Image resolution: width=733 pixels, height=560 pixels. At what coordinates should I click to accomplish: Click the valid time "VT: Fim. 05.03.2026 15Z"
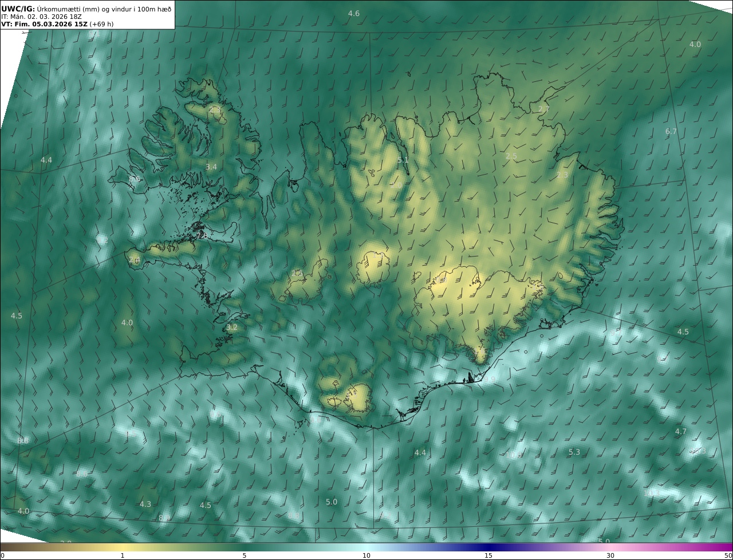click(44, 24)
